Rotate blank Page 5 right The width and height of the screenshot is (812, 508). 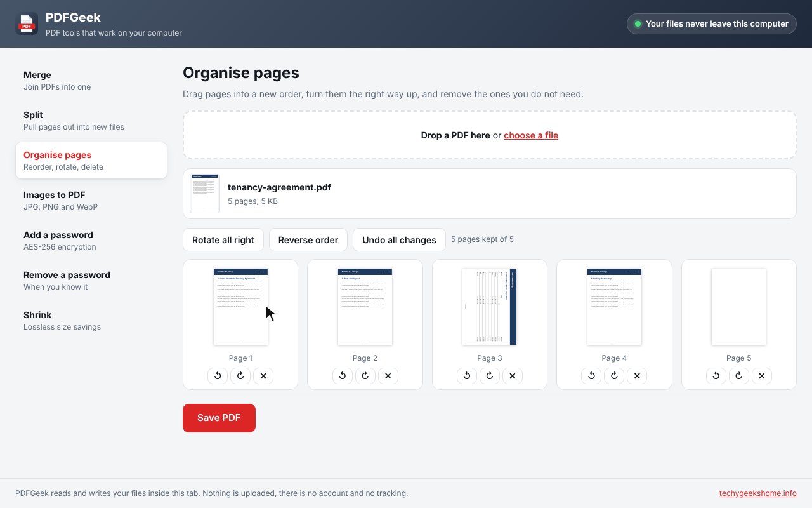pos(739,376)
